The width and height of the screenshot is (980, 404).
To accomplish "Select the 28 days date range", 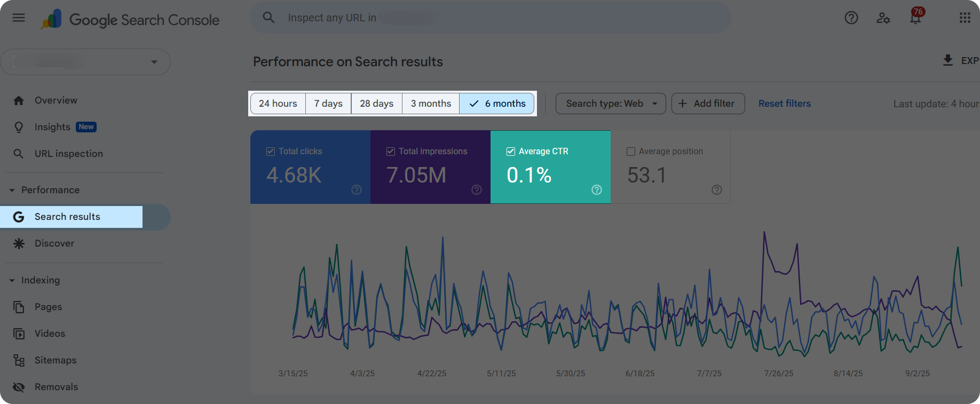I will coord(376,104).
